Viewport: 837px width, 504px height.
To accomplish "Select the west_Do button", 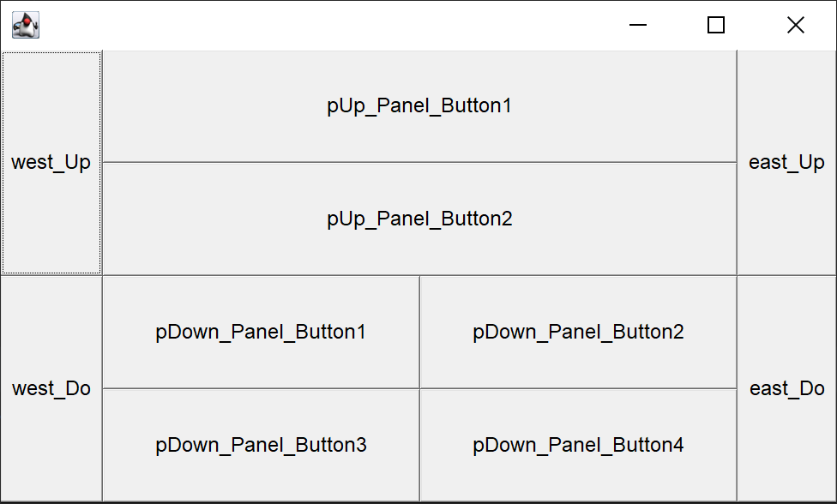I will 51,388.
